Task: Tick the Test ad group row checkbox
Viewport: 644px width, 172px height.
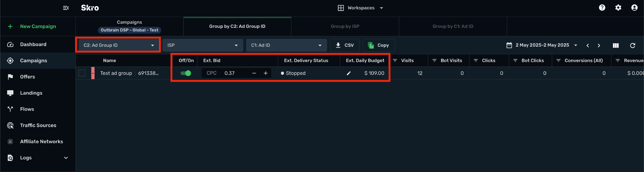Action: point(82,73)
